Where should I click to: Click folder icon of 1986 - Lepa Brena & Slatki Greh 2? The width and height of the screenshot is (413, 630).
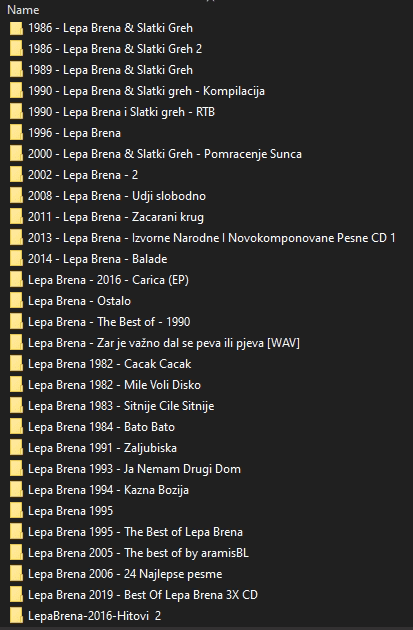click(x=16, y=49)
